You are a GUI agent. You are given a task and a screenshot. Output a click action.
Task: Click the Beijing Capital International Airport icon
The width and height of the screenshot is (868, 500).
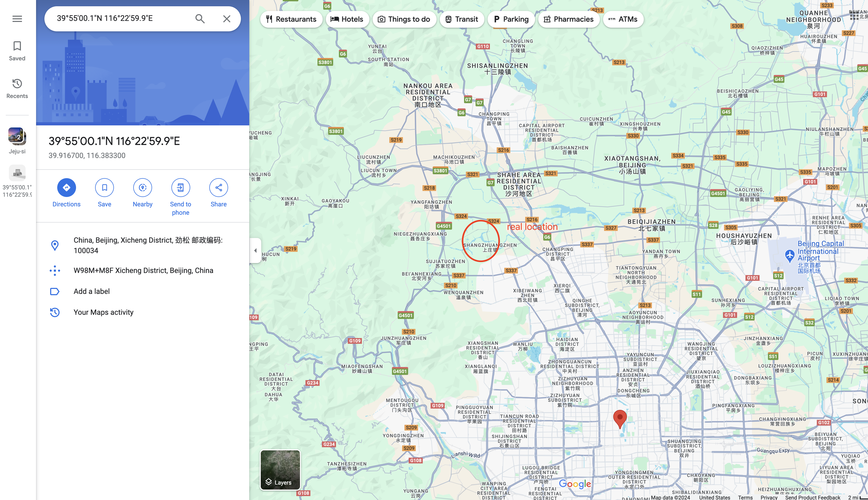tap(789, 256)
